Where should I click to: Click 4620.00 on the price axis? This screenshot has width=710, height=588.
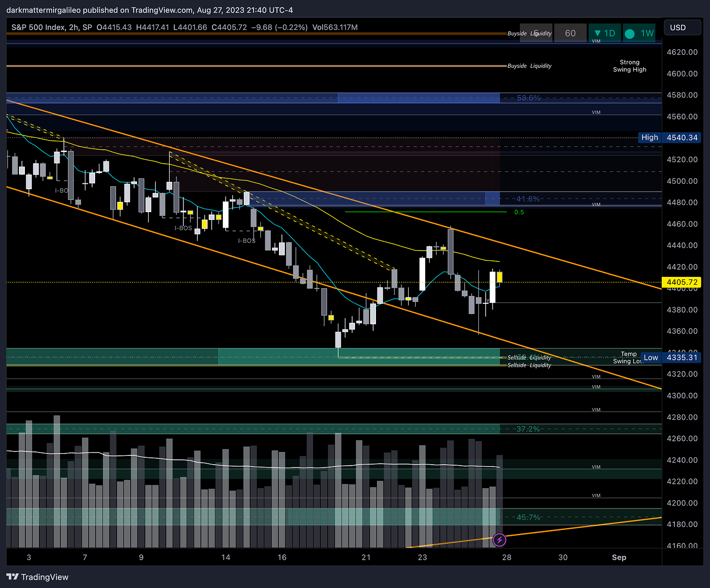682,52
